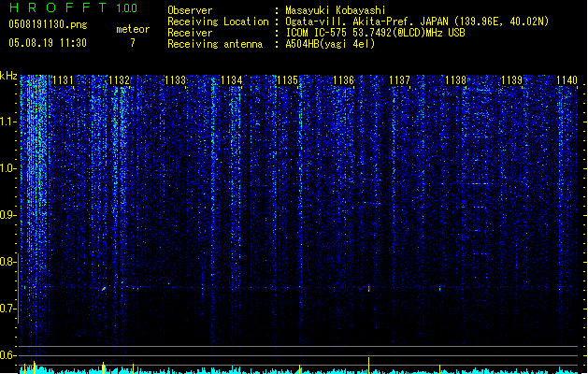Click the 1.0 kHz axis label
Screen dimensions: 588x374
pyautogui.click(x=7, y=168)
